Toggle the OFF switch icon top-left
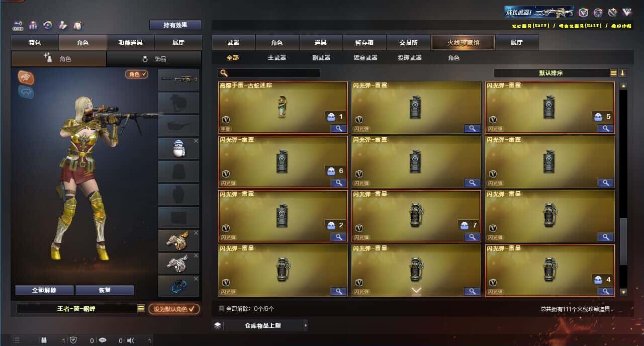644x346 pixels. click(x=18, y=25)
